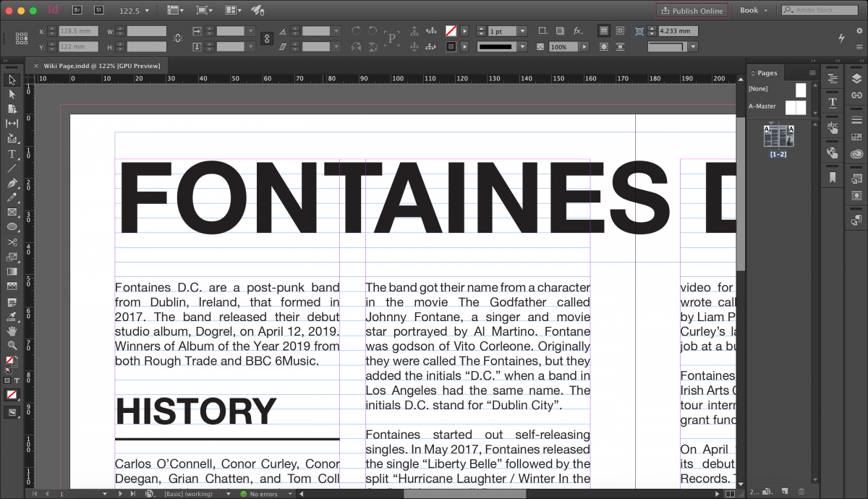This screenshot has width=868, height=499.
Task: Select the Hand tool
Action: (x=12, y=330)
